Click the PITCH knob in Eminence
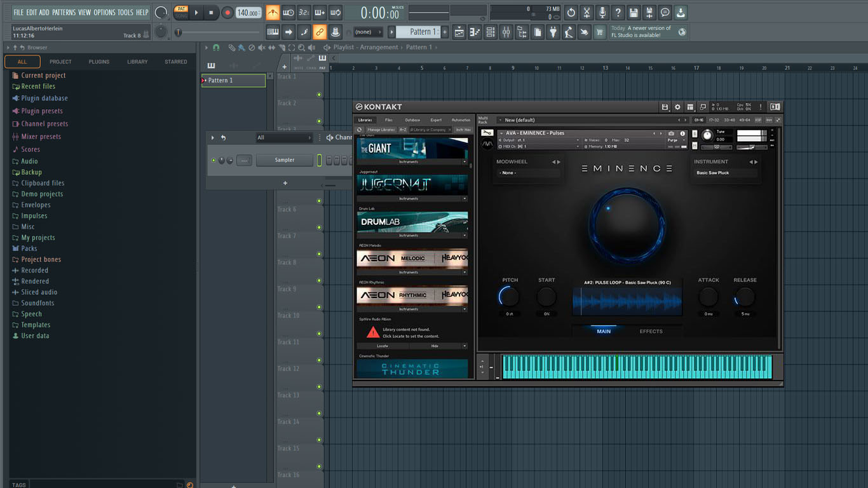Screen dimensions: 868x488 (510, 296)
